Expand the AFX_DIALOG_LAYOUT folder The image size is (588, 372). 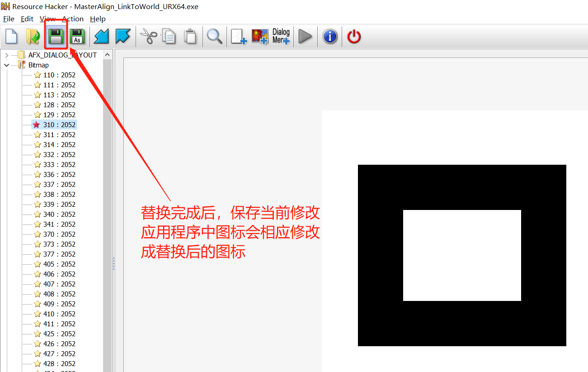[7, 55]
